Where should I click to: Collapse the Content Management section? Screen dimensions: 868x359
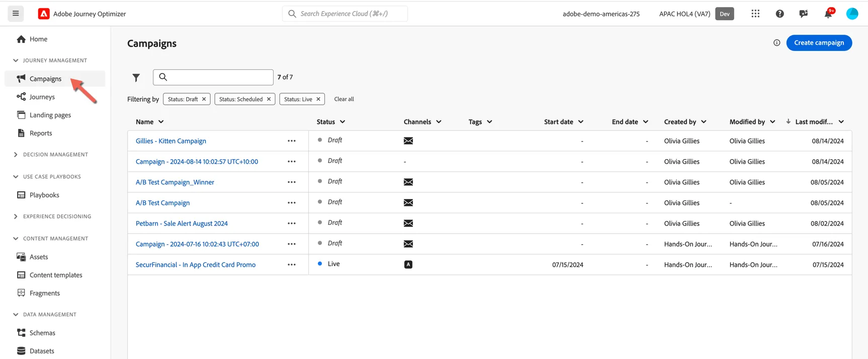16,239
